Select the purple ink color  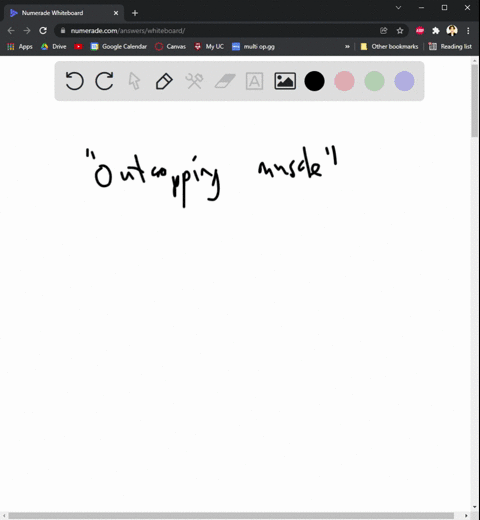pyautogui.click(x=404, y=81)
